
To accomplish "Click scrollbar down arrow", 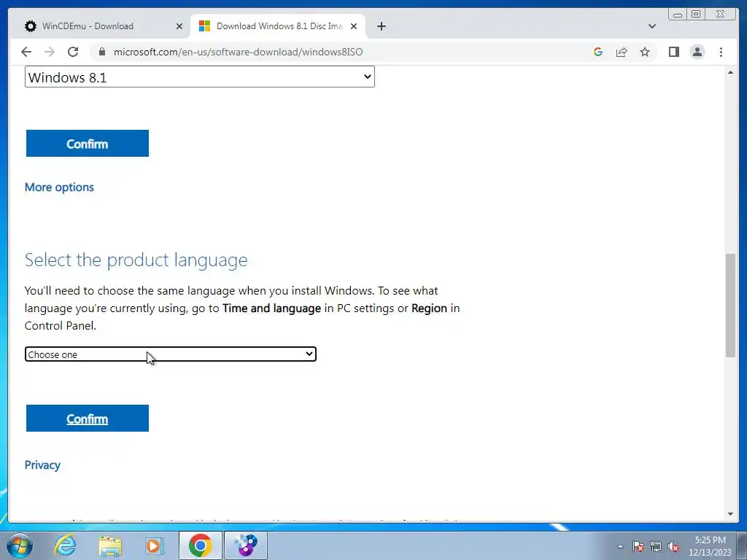I will pyautogui.click(x=730, y=514).
